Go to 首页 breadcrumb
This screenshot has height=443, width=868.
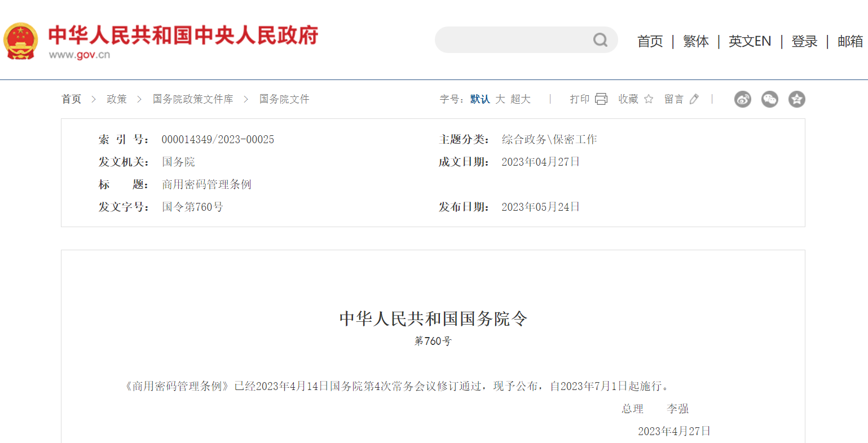pos(72,99)
